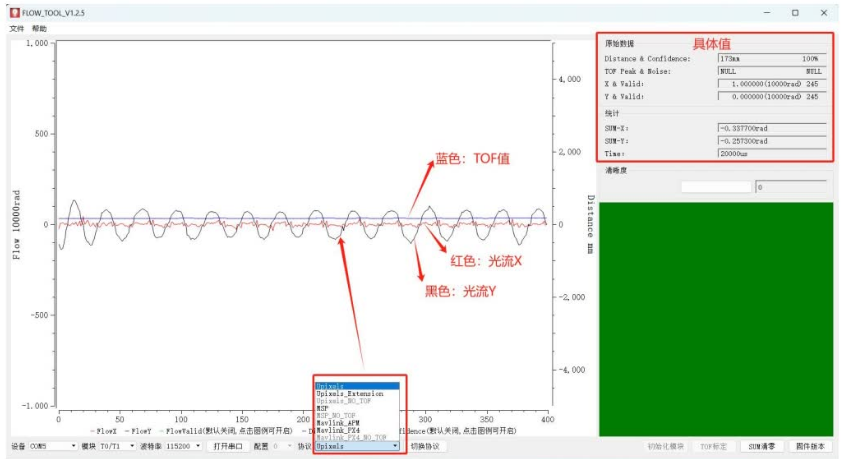The height and width of the screenshot is (459, 851).
Task: Enable the FlowValid legend entry
Action: pyautogui.click(x=226, y=431)
